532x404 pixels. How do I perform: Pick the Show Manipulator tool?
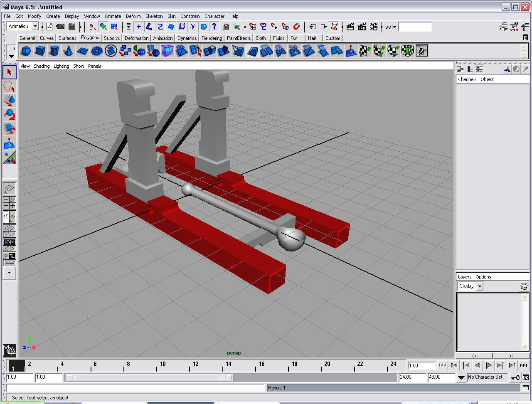10,158
